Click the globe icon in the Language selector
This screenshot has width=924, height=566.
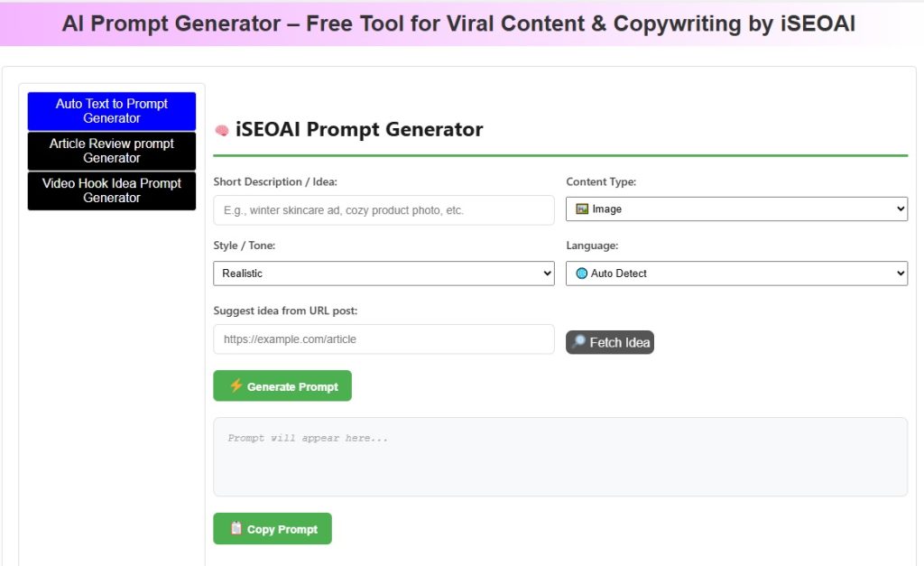tap(582, 273)
